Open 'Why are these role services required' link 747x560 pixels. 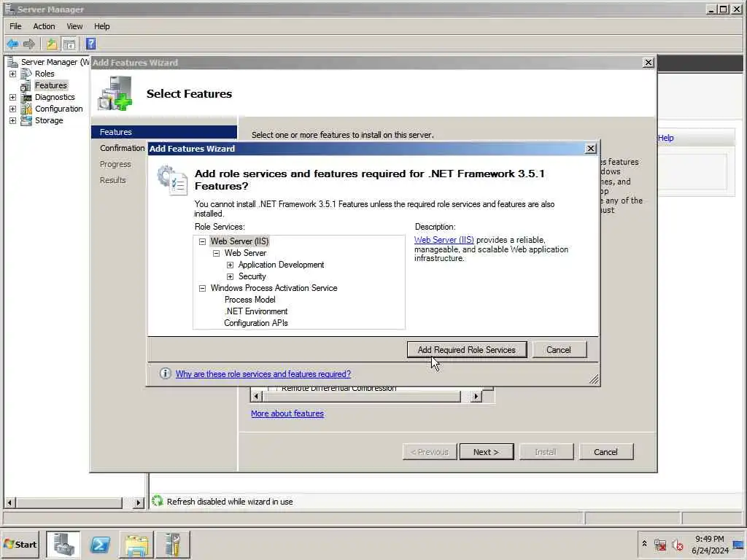[x=263, y=374]
